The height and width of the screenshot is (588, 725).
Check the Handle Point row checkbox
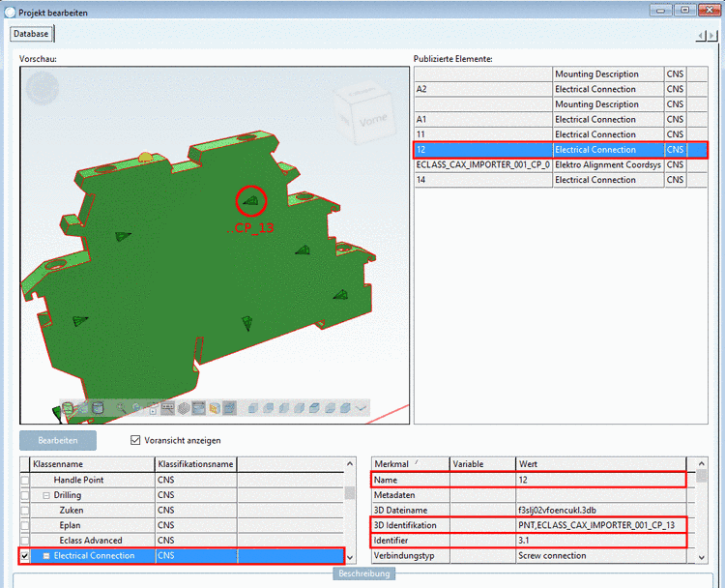pos(25,480)
